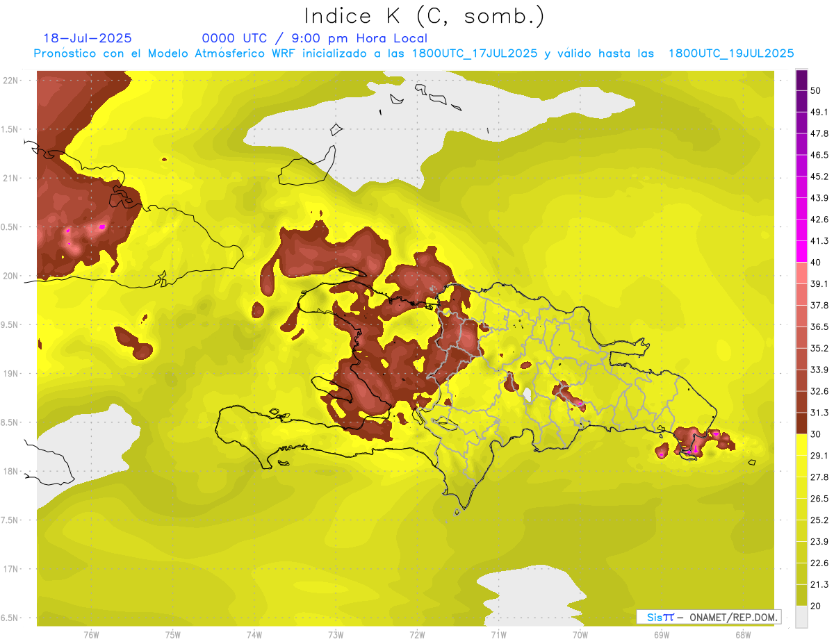Pick the dark brown swatch between 30 and 31.3
Image resolution: width=834 pixels, height=644 pixels.
pos(801,423)
